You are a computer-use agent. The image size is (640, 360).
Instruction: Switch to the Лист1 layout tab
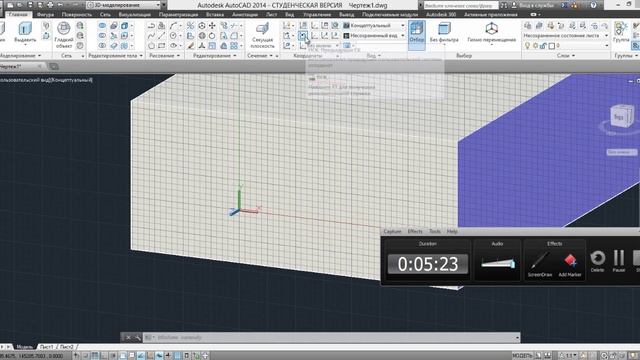point(47,347)
